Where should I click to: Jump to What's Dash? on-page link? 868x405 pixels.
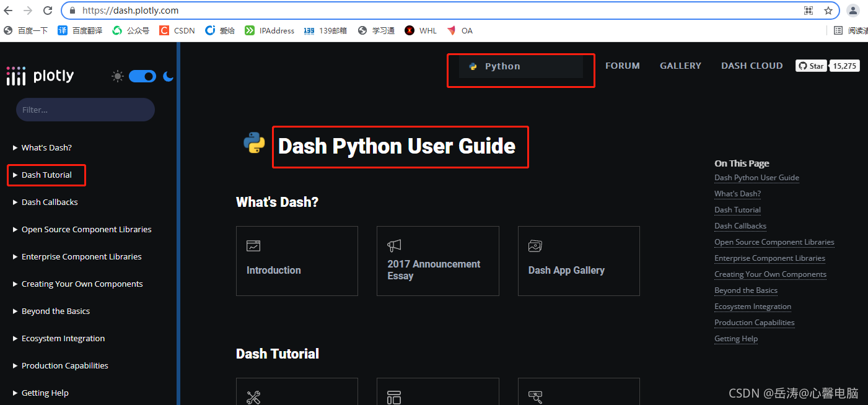point(737,194)
